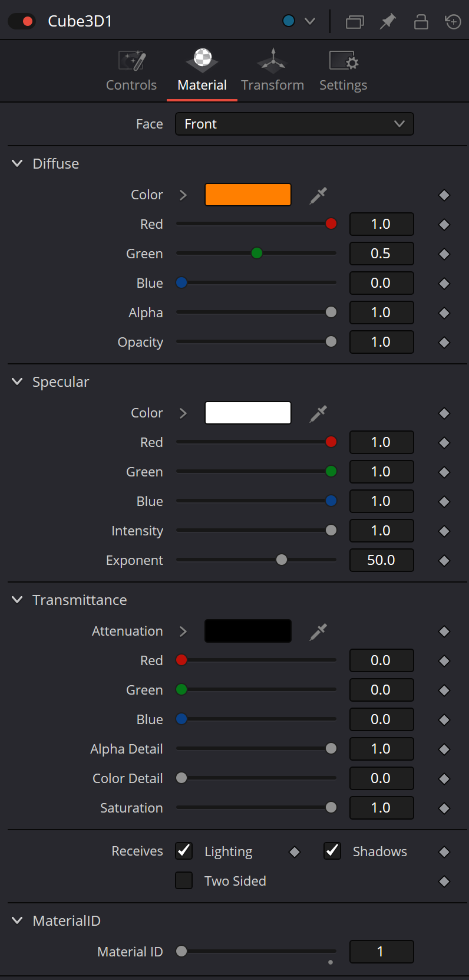Switch to the Material tab
This screenshot has height=980, width=469.
(202, 71)
